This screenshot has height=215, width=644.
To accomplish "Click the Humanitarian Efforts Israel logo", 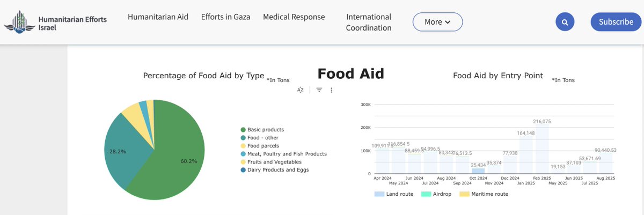I will pos(56,23).
